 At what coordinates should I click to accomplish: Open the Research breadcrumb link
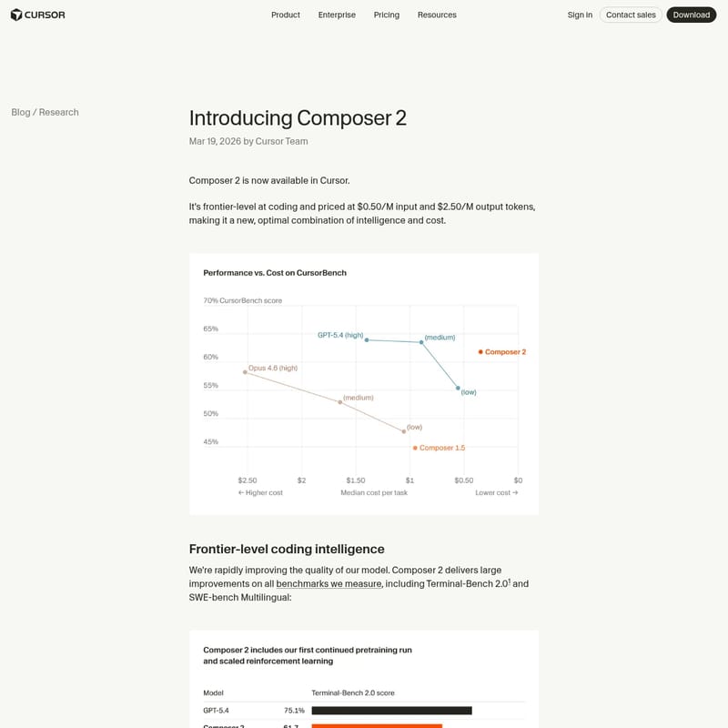coord(58,112)
